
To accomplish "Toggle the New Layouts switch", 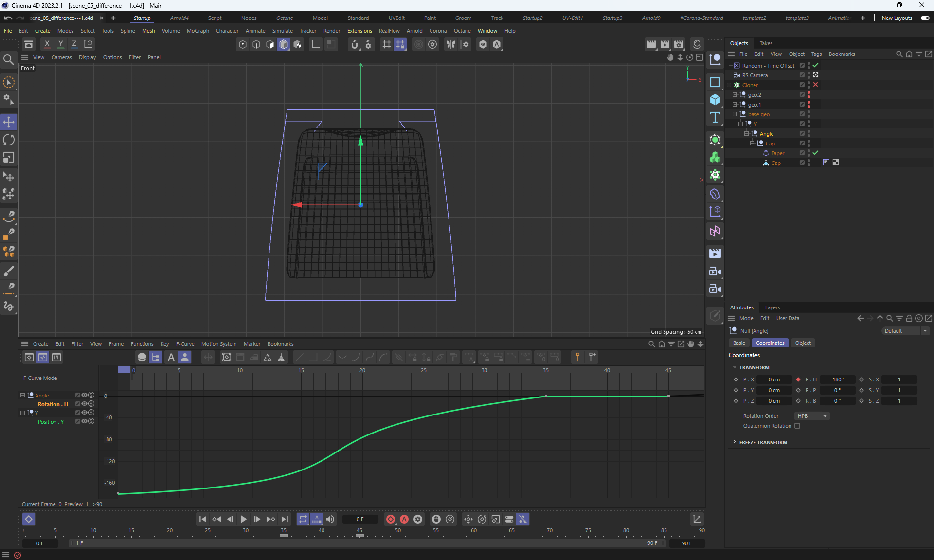I will 925,18.
